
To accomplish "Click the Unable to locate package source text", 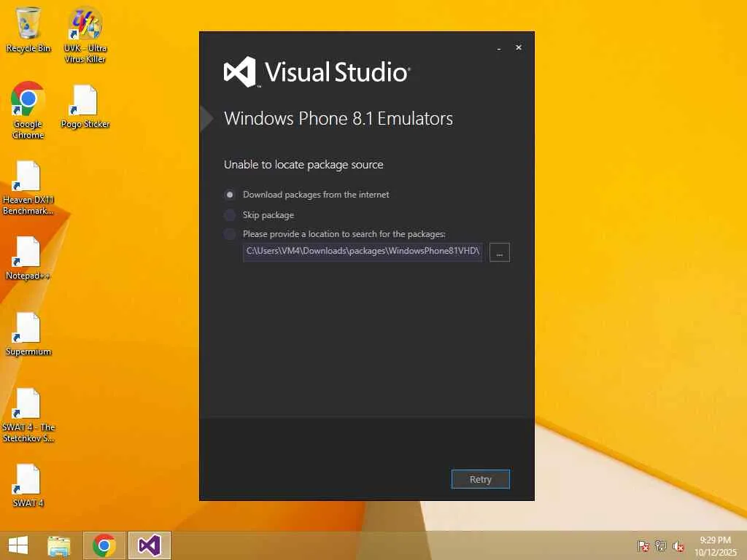I will pos(303,165).
